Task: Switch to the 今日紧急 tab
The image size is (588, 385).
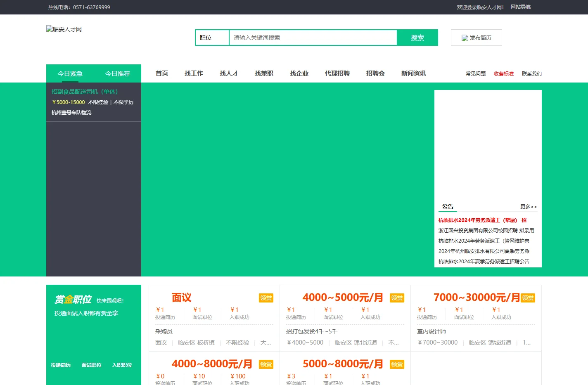Action: point(70,73)
